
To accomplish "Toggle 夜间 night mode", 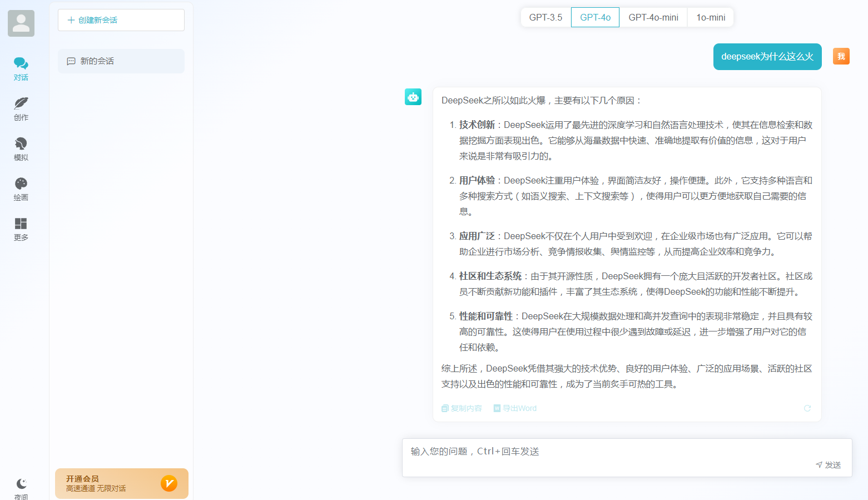I will point(21,488).
